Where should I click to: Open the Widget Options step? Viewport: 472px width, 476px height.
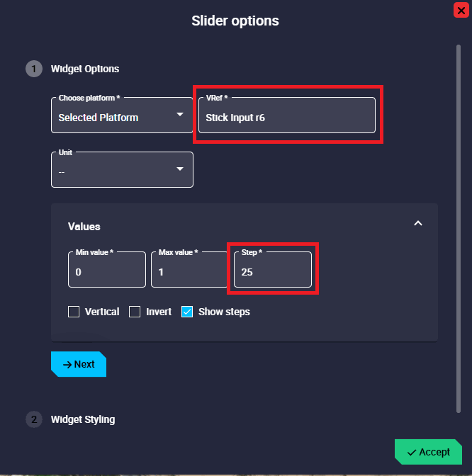[85, 69]
